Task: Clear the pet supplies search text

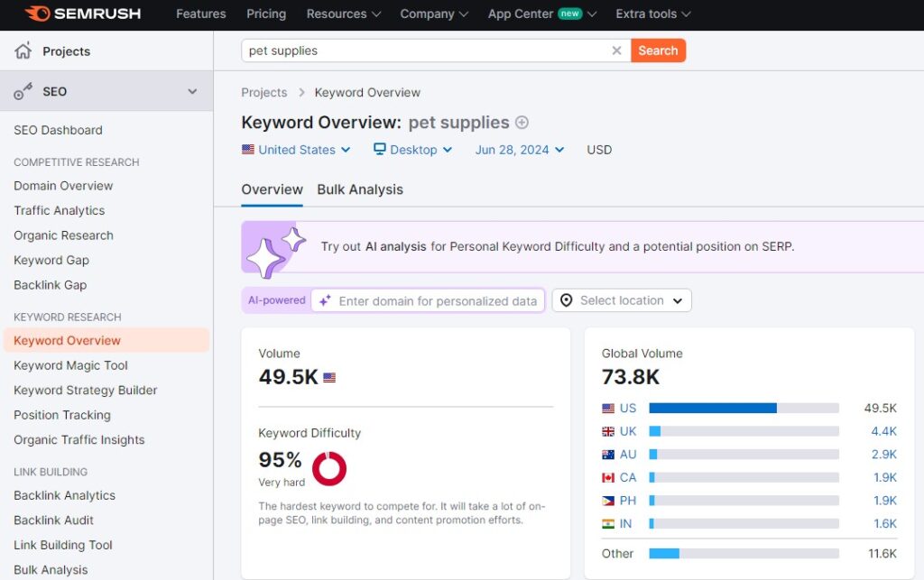Action: point(616,51)
